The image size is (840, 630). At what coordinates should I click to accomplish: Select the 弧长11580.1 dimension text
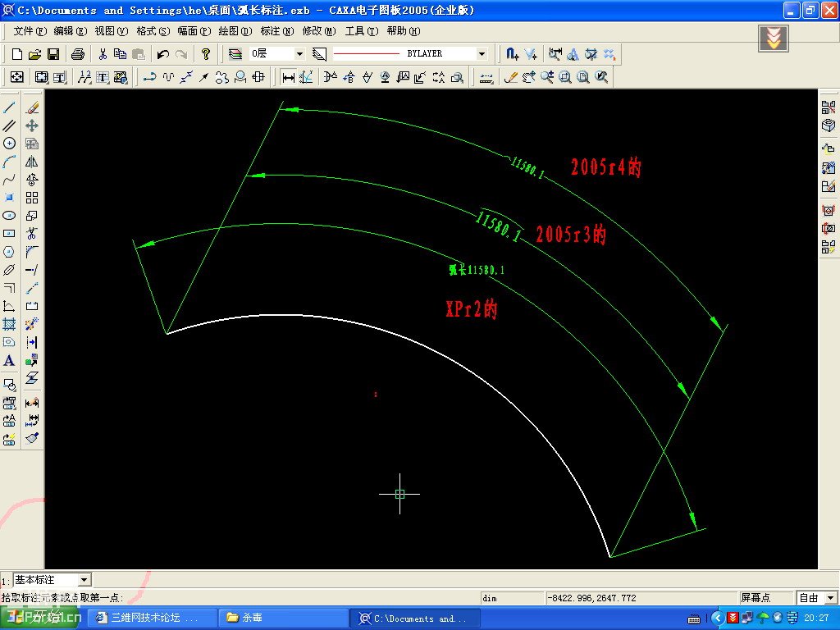477,269
